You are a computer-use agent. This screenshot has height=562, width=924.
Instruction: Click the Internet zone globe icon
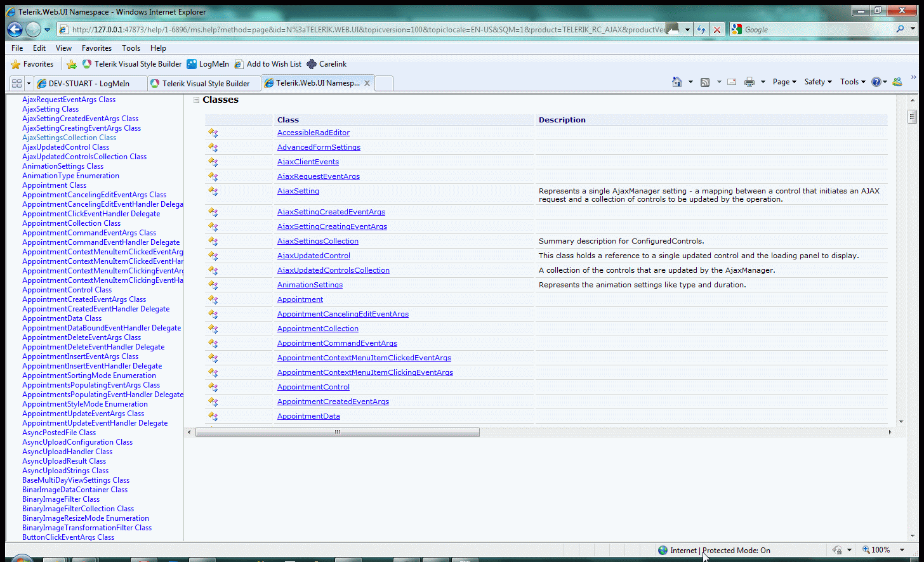click(663, 550)
